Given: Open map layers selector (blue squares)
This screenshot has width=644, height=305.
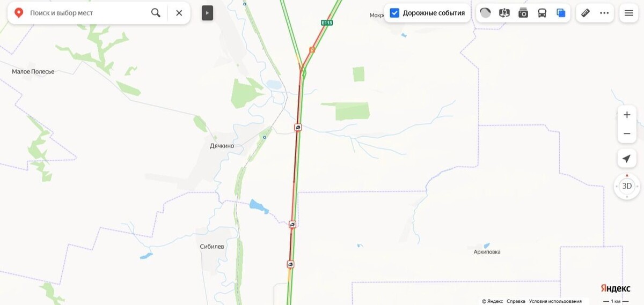Looking at the screenshot, I should click(561, 13).
